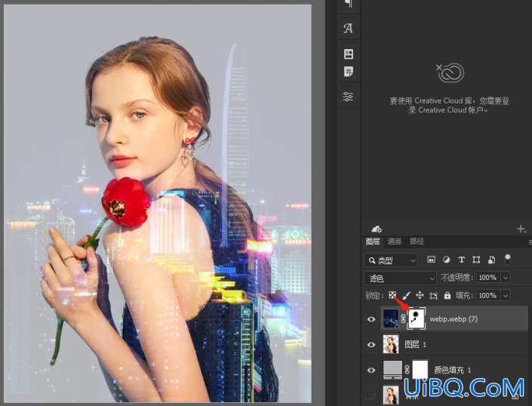532x406 pixels.
Task: Open the layer filter 类型 dropdown
Action: tap(391, 260)
